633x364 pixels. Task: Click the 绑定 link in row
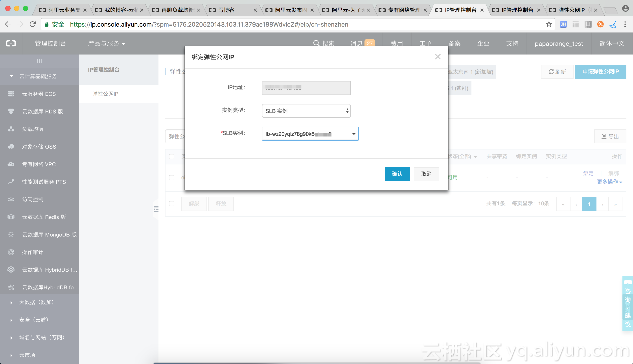(588, 173)
